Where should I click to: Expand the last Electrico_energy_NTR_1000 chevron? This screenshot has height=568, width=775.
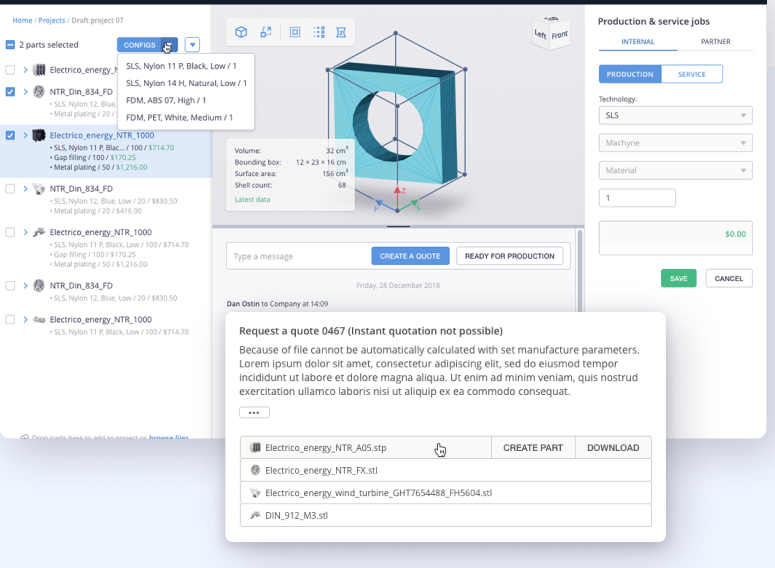click(25, 319)
